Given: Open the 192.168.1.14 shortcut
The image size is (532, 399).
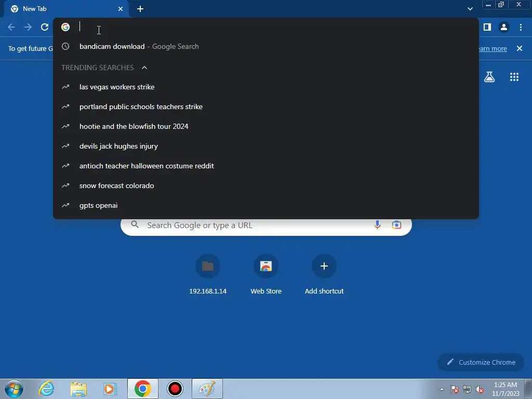Looking at the screenshot, I should pos(208,274).
